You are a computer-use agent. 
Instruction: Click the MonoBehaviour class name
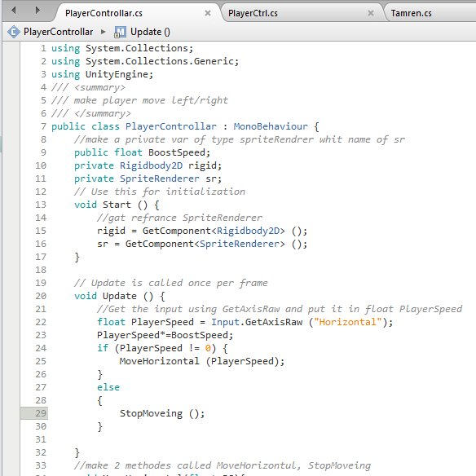point(271,126)
